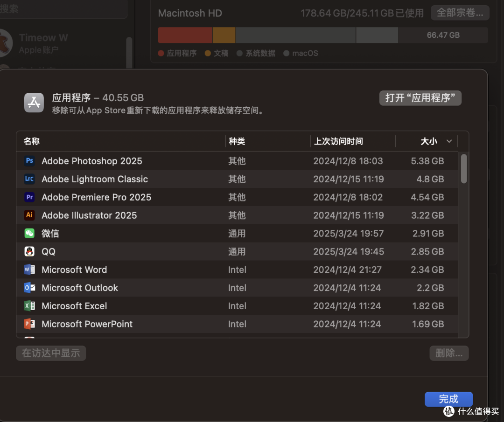The image size is (504, 422).
Task: Select the Adobe Photoshop 2025 row name
Action: tap(92, 161)
